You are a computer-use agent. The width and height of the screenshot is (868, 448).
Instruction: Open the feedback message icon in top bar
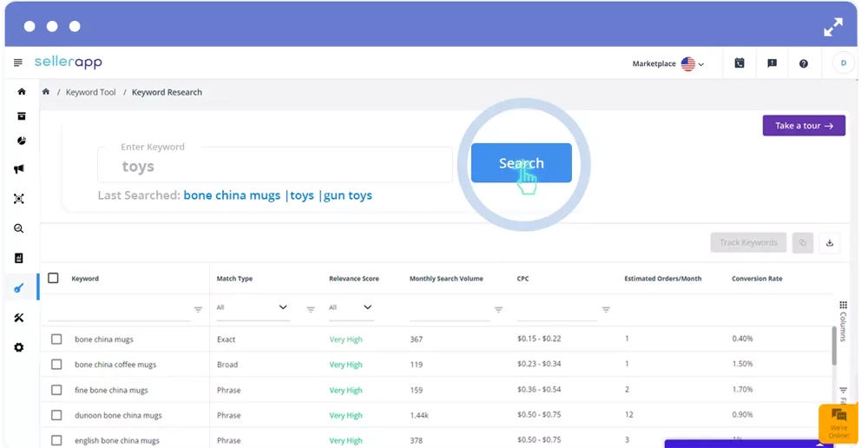(772, 63)
